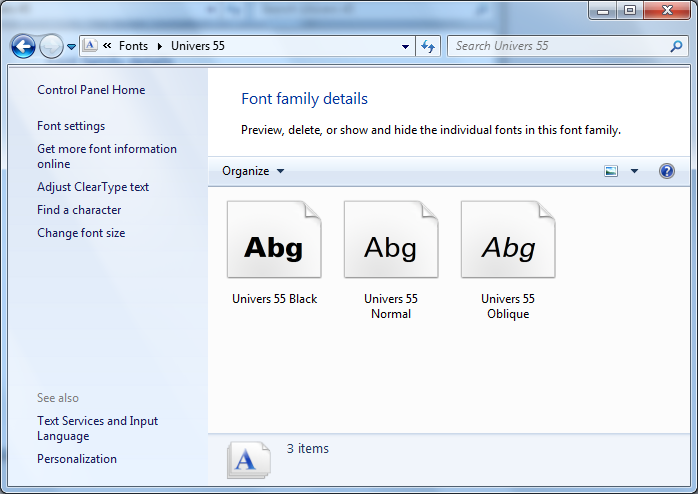Click Get more font information online
This screenshot has width=698, height=494.
pos(106,156)
